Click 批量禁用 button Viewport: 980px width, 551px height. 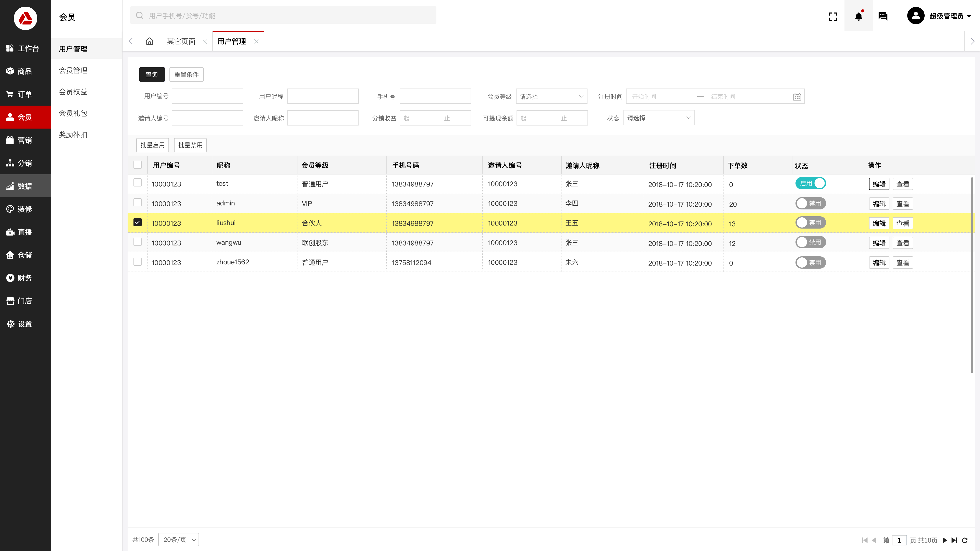click(190, 145)
